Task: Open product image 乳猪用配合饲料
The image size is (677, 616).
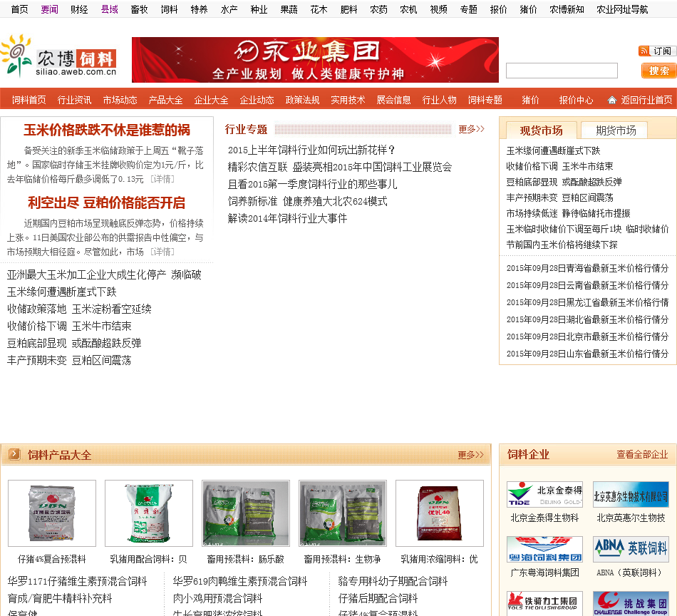Action: 148,513
